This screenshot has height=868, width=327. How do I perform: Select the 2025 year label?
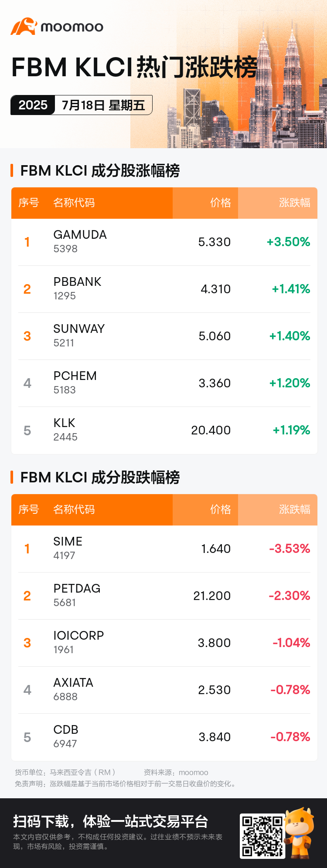33,105
